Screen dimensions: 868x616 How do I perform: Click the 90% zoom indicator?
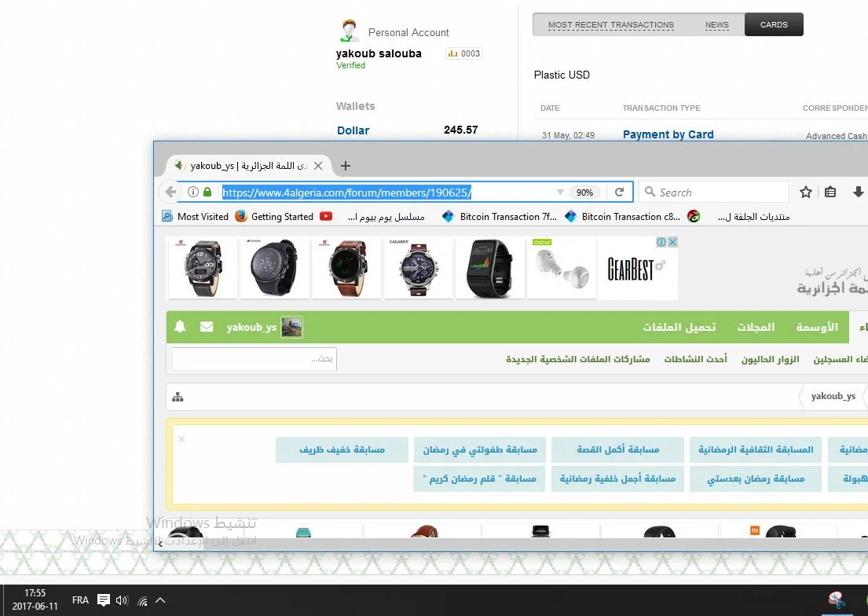coord(584,192)
